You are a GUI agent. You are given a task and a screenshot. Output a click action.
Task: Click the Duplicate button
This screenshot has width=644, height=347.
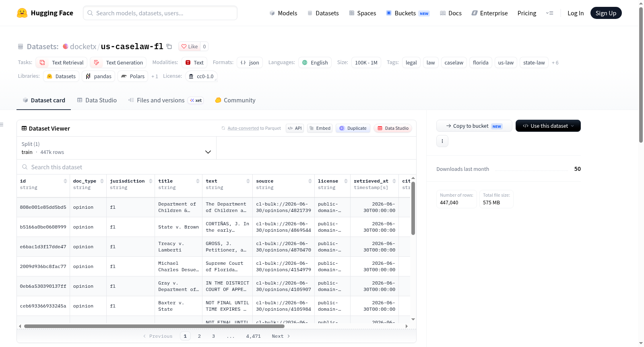353,128
